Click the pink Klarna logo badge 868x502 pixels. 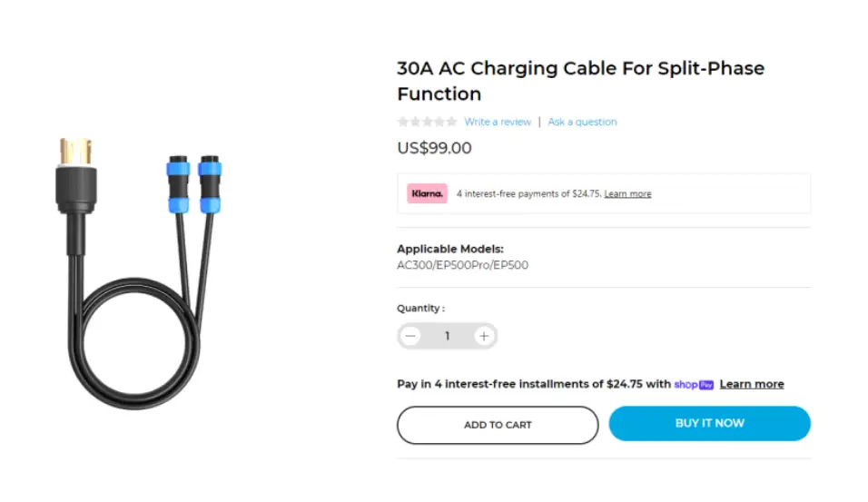pos(427,193)
